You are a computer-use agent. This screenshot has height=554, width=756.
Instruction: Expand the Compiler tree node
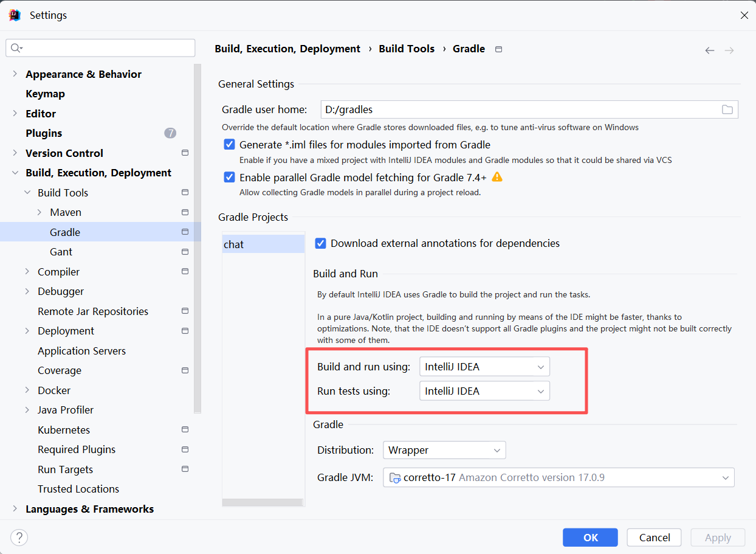click(x=27, y=272)
